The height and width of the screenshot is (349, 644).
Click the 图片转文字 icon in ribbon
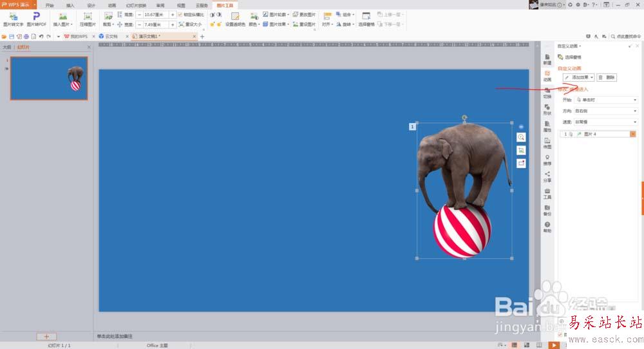[x=13, y=16]
